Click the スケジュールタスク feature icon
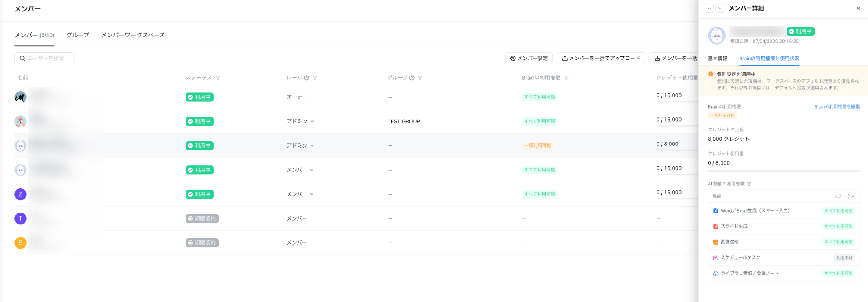The width and height of the screenshot is (868, 302). click(x=715, y=258)
